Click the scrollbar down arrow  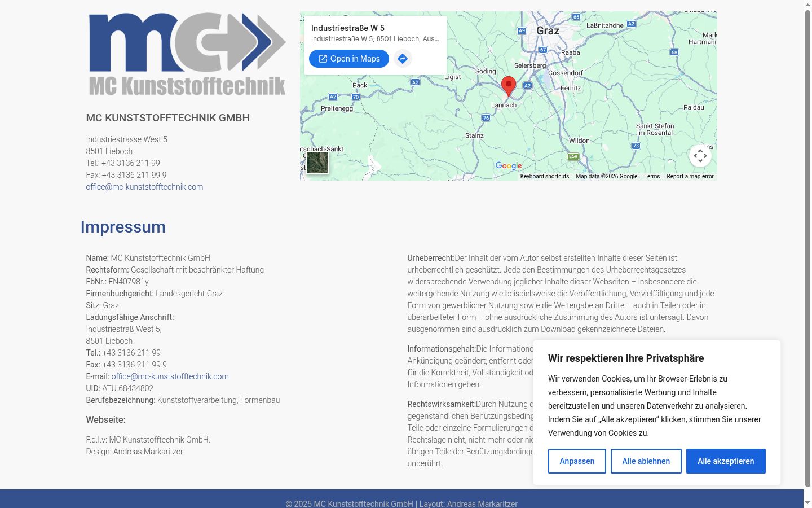point(807,502)
